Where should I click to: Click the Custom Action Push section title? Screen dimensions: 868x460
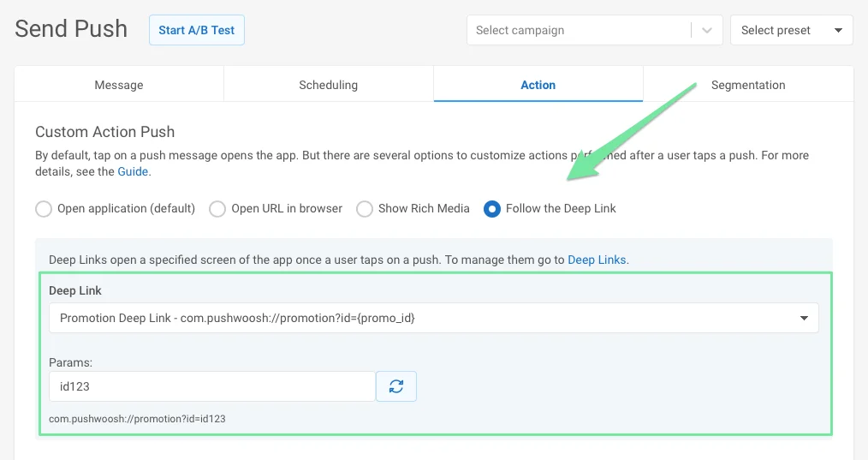pyautogui.click(x=104, y=132)
